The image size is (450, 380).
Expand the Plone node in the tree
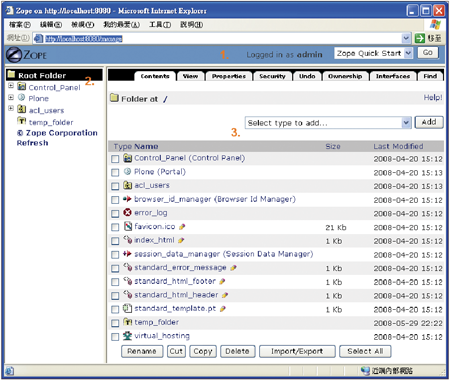[11, 97]
